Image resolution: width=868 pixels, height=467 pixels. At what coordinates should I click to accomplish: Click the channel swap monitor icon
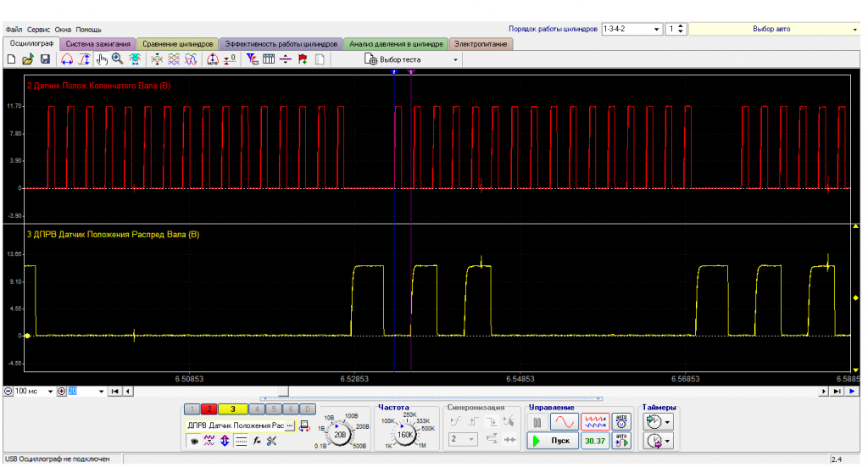tap(304, 426)
